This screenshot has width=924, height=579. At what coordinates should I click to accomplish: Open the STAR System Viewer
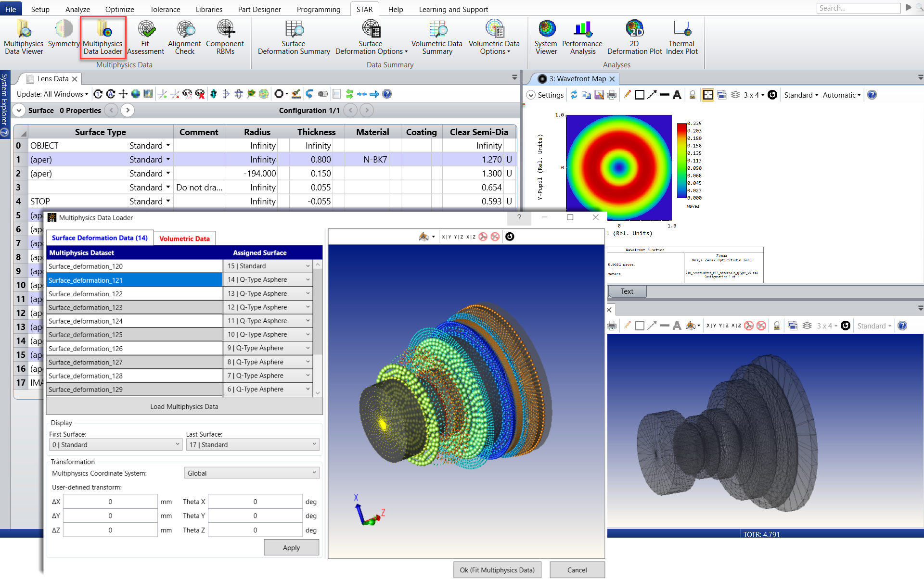pos(546,38)
